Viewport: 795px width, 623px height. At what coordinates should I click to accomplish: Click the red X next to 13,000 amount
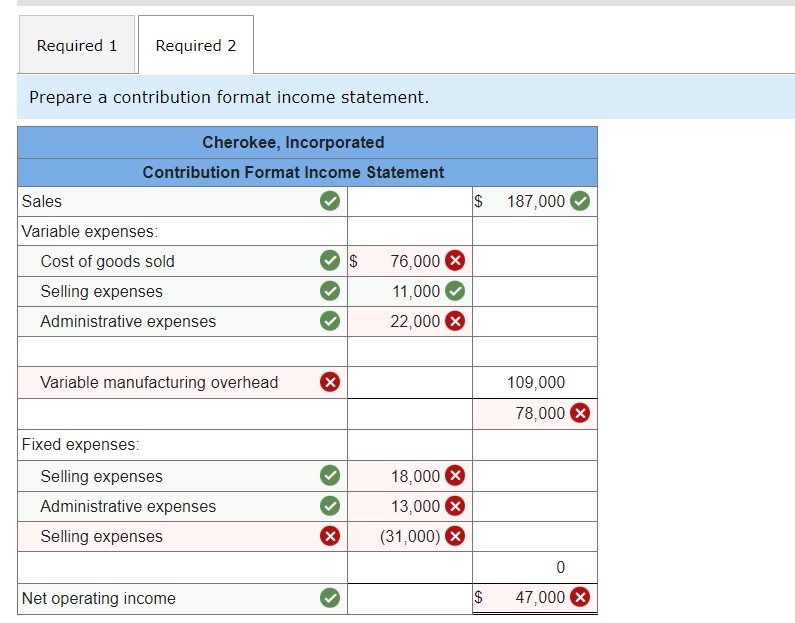[x=455, y=506]
